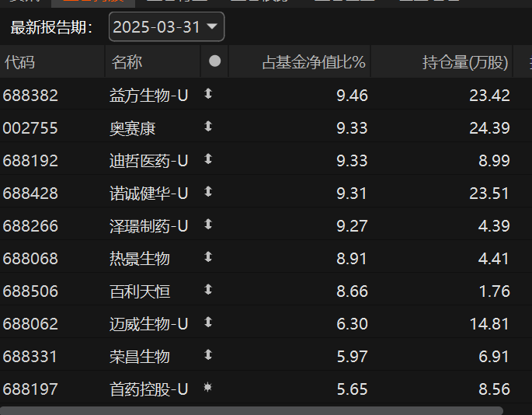Click holding amount 23.51
The image size is (532, 415).
(x=489, y=194)
